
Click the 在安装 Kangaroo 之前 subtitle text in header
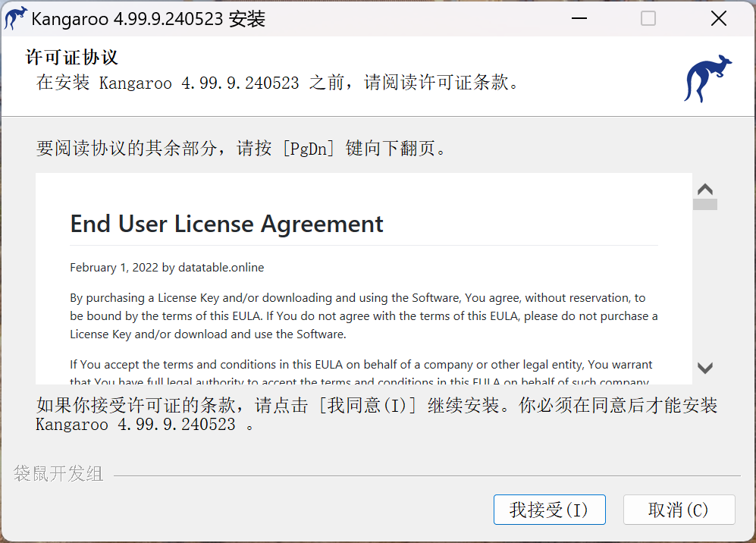[278, 83]
